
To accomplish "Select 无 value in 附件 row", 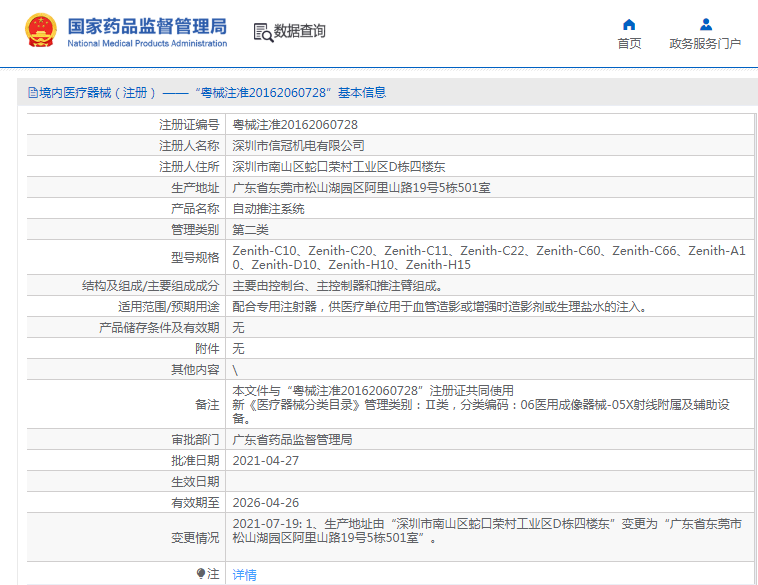I will [238, 349].
